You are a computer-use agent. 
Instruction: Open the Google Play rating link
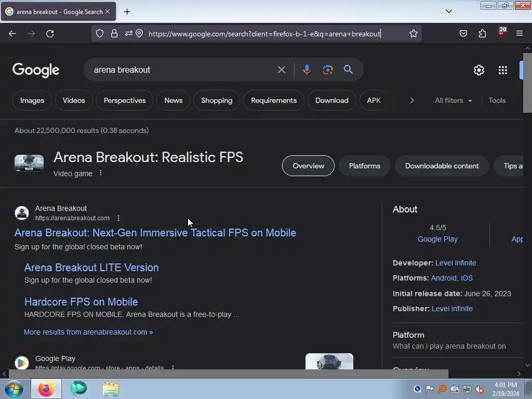[437, 239]
